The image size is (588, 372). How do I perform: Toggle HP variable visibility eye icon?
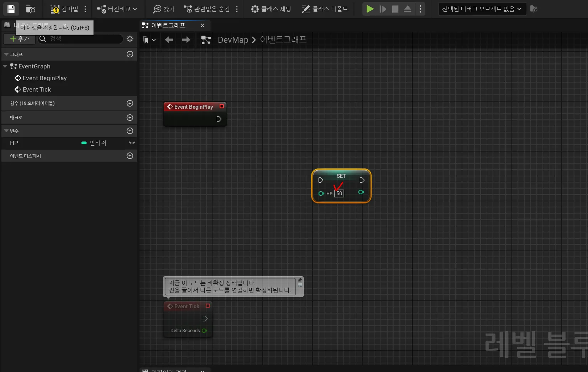(x=132, y=143)
